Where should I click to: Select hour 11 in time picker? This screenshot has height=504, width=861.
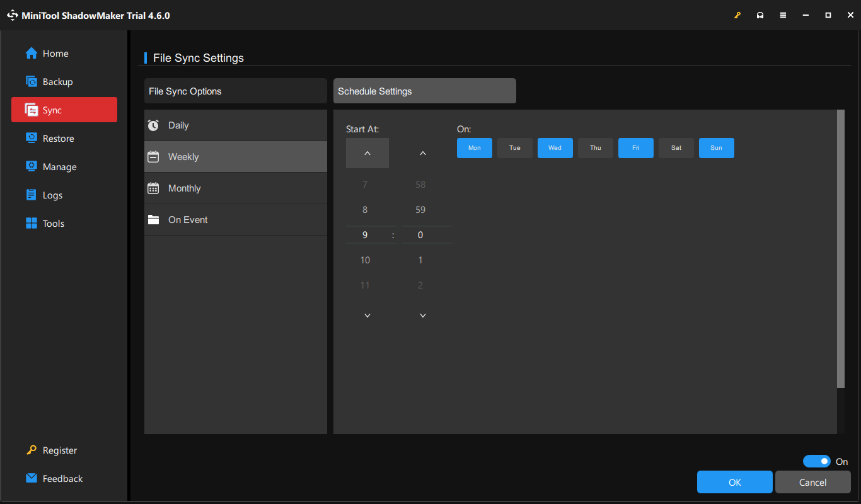(365, 285)
